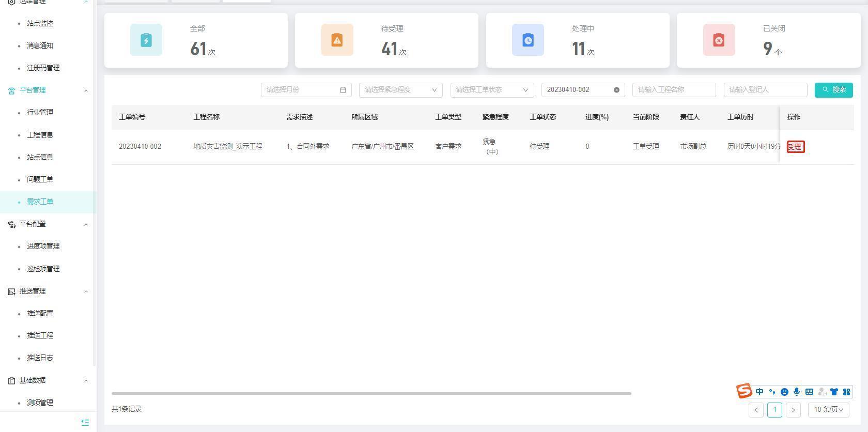868x432 pixels.
Task: Click the red 已关闭 closed icon
Action: coord(719,40)
